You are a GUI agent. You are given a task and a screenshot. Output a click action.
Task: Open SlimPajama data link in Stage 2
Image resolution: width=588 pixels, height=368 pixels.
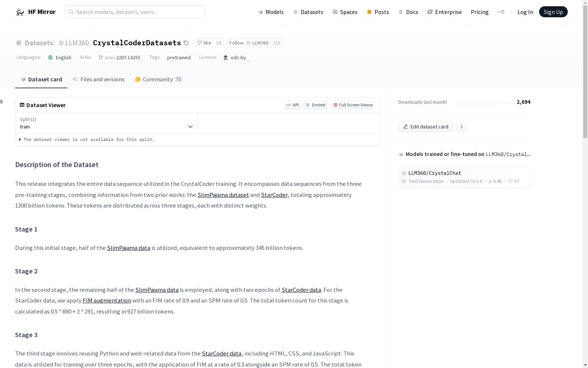tap(157, 290)
